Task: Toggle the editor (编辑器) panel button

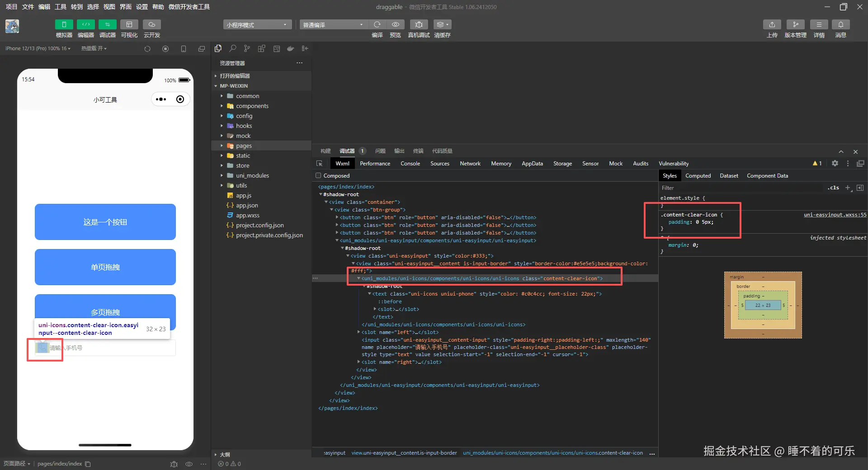Action: (x=85, y=24)
